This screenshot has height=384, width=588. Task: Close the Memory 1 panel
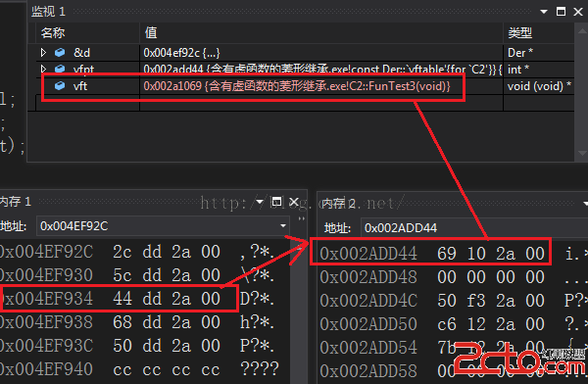coord(294,202)
